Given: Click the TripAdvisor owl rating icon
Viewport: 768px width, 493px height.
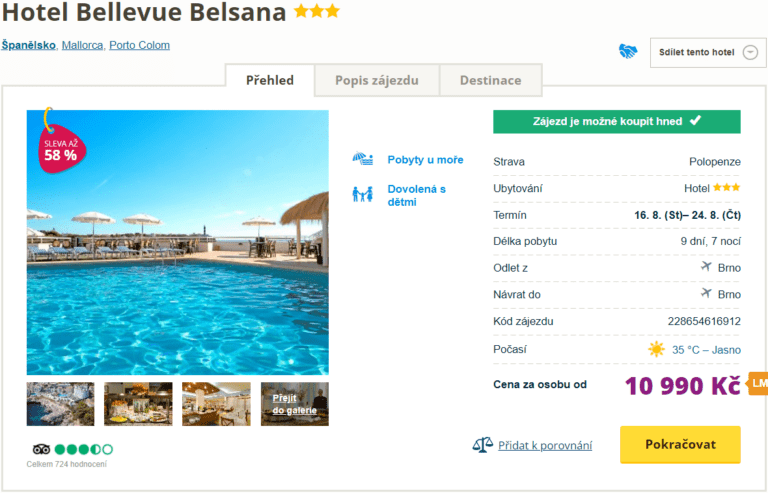Looking at the screenshot, I should click(x=41, y=449).
